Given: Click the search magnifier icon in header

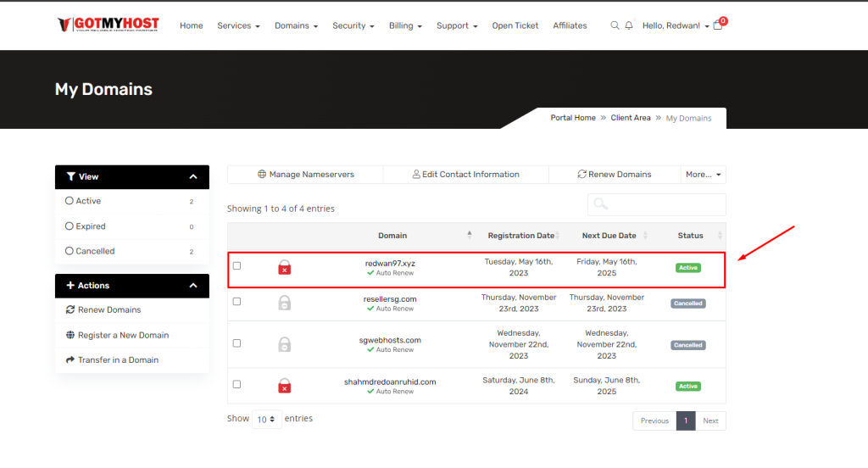Looking at the screenshot, I should pyautogui.click(x=615, y=25).
